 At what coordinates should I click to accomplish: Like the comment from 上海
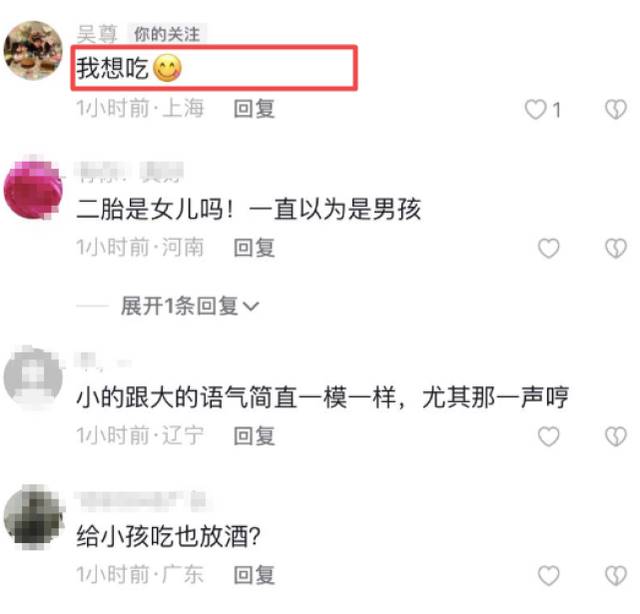click(535, 109)
